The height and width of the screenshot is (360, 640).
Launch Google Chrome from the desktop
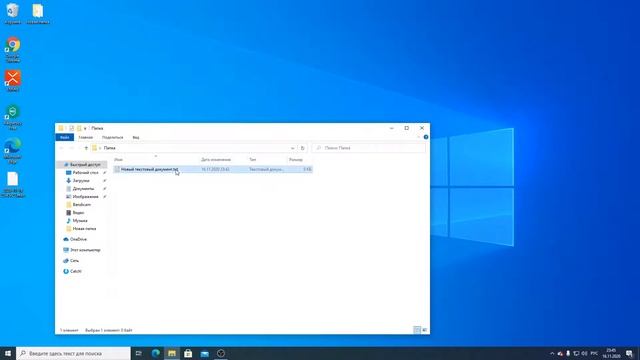[13, 50]
